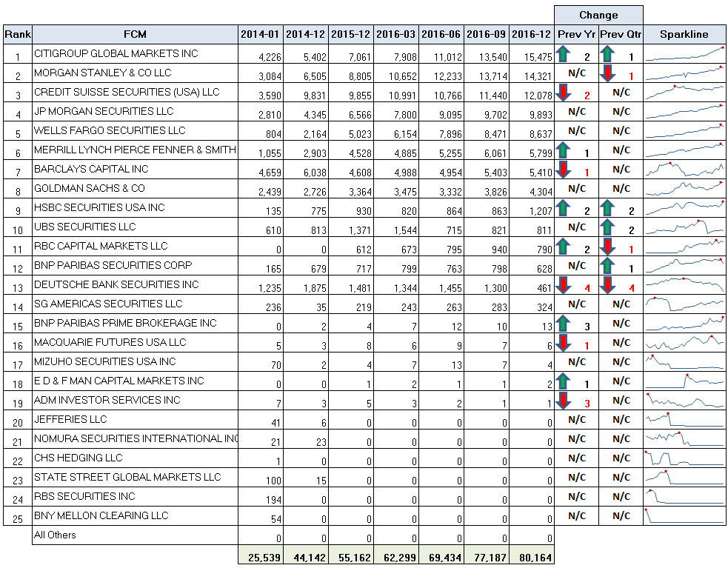Click the red down arrow in Credit Suisse's Prev Yr cell
The image size is (728, 568).
click(x=563, y=93)
